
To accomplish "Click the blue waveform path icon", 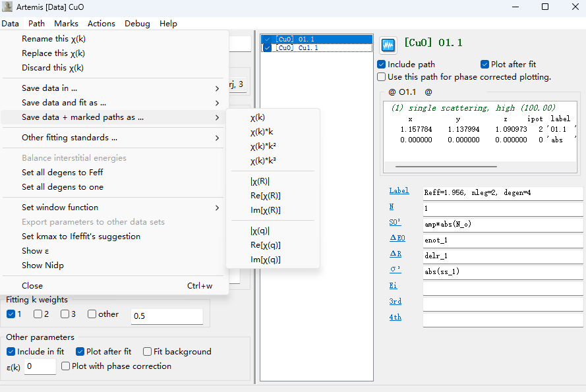I will [x=388, y=45].
